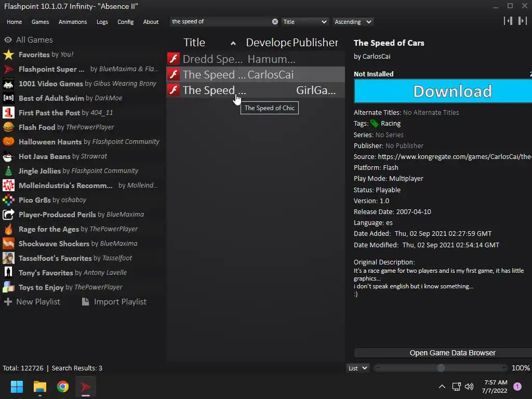Open the About tab

coord(151,22)
